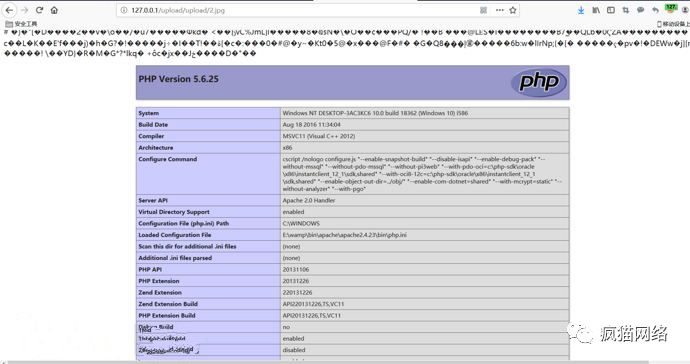Click the Build Date value Aug 18 2016
This screenshot has width=690, height=364.
[312, 125]
